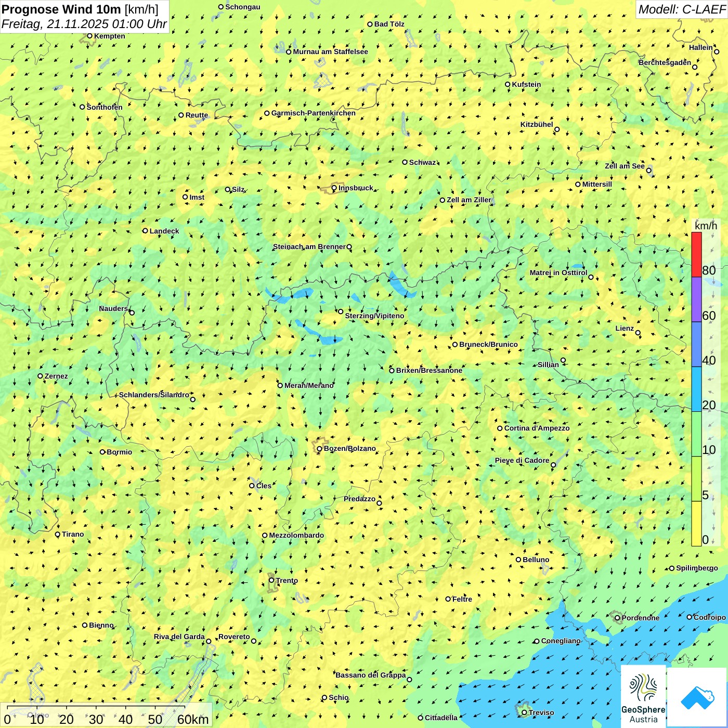Image resolution: width=728 pixels, height=728 pixels.
Task: Click the Zernez location marker
Action: 40,376
